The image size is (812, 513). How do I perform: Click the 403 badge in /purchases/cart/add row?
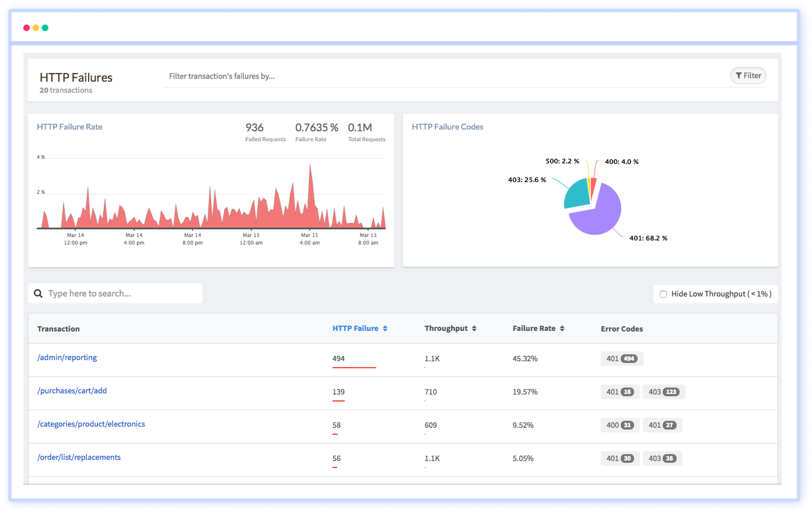[x=664, y=392]
